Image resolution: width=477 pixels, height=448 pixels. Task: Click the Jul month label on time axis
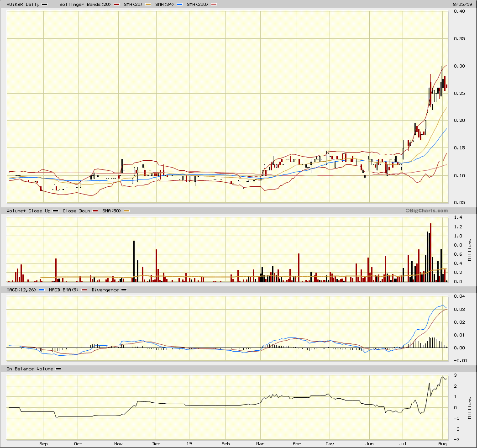coord(403,444)
